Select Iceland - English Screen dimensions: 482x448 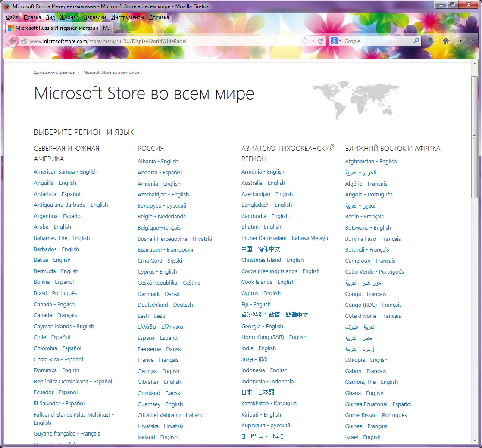pos(158,437)
